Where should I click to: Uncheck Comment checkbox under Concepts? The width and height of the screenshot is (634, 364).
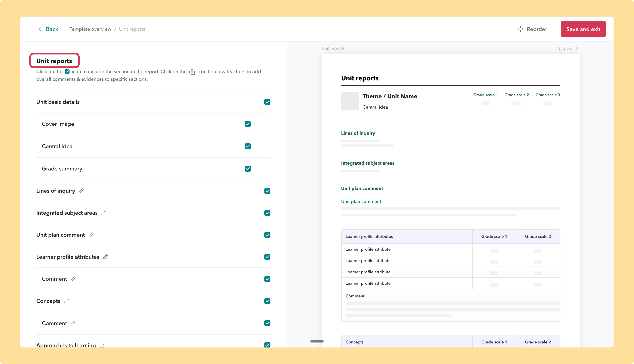267,323
